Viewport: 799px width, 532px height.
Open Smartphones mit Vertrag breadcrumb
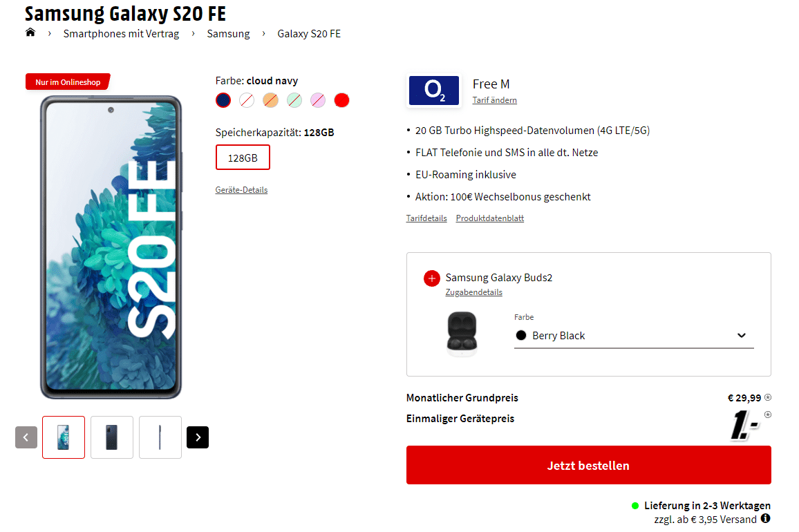tap(121, 34)
